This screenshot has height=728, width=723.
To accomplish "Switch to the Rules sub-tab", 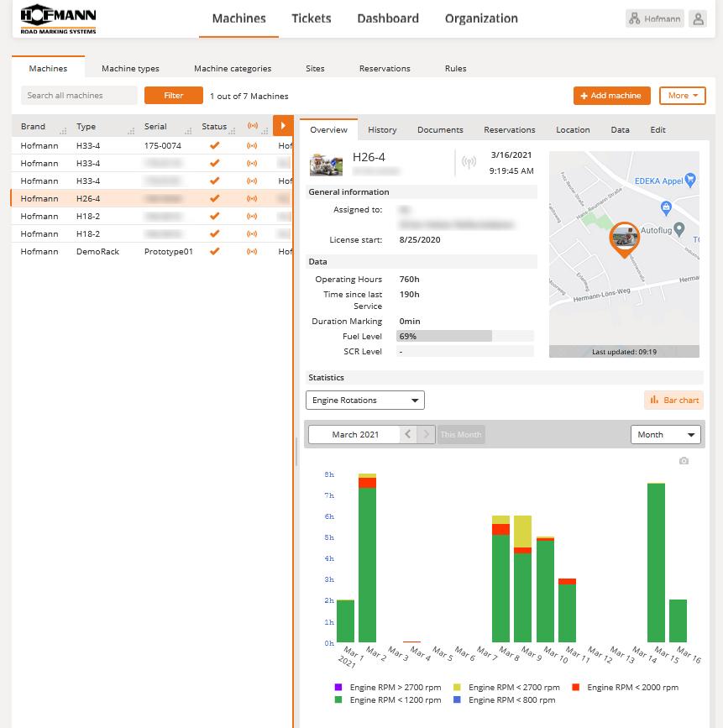I will pyautogui.click(x=455, y=68).
